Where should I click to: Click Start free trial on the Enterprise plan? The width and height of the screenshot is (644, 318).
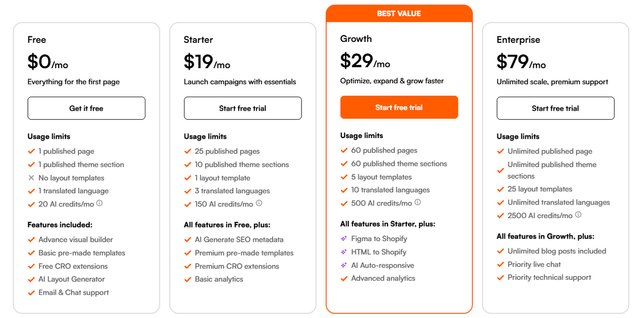[x=555, y=108]
